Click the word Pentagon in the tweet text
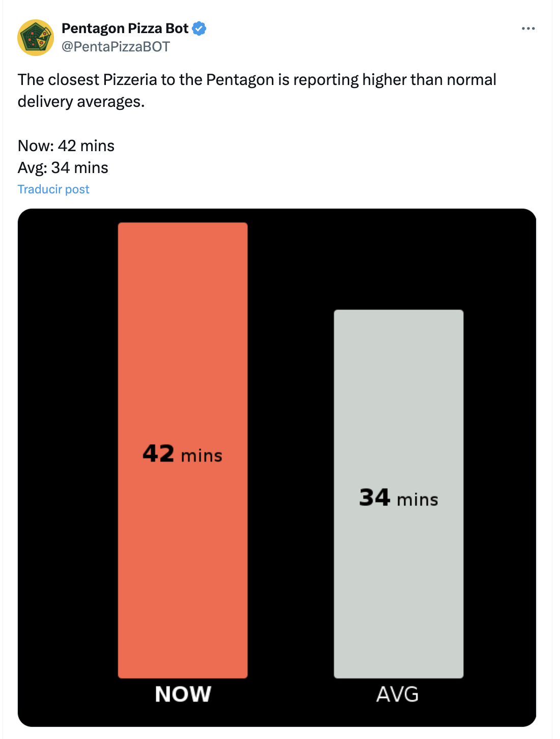560x739 pixels. 240,80
